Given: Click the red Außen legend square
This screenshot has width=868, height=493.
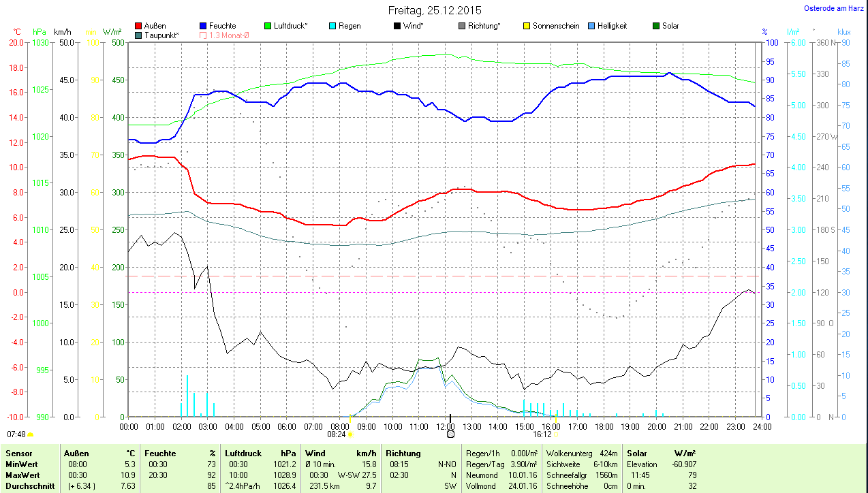Looking at the screenshot, I should [139, 26].
